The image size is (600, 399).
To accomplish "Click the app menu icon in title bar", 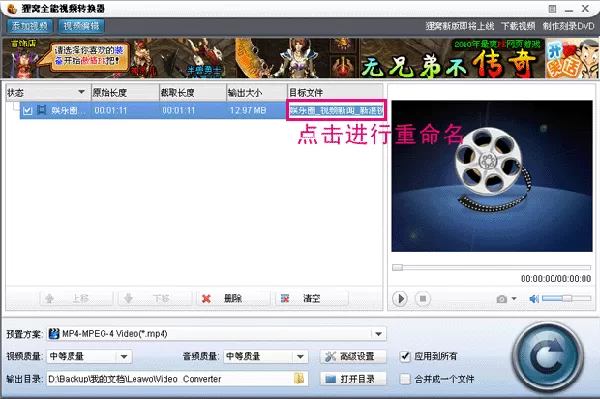I will (x=552, y=8).
